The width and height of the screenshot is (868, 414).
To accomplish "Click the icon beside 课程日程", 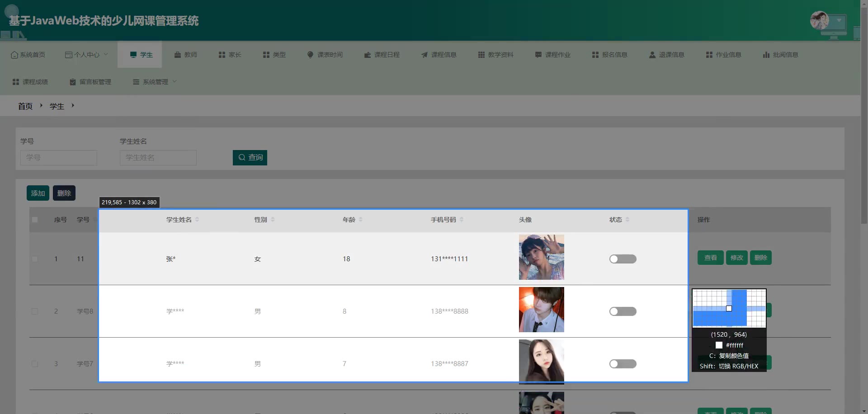I will pos(368,55).
